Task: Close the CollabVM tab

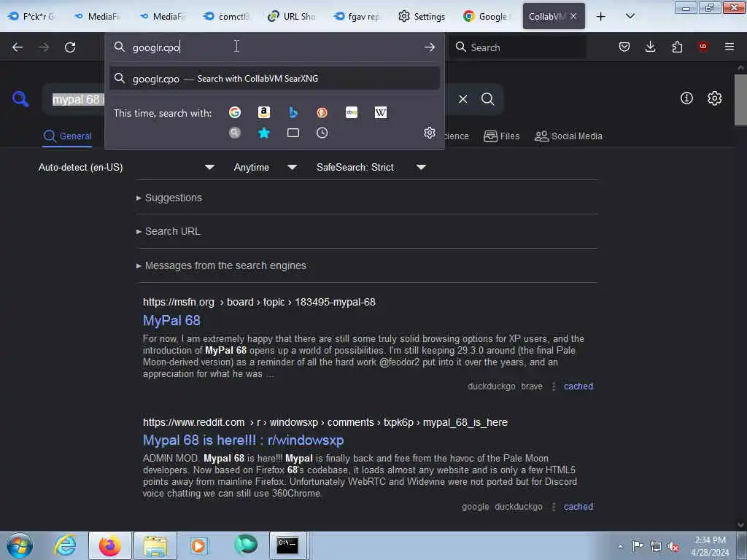Action: point(573,16)
